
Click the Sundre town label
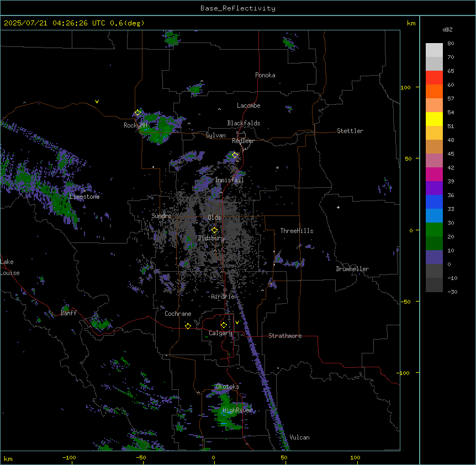coord(161,216)
